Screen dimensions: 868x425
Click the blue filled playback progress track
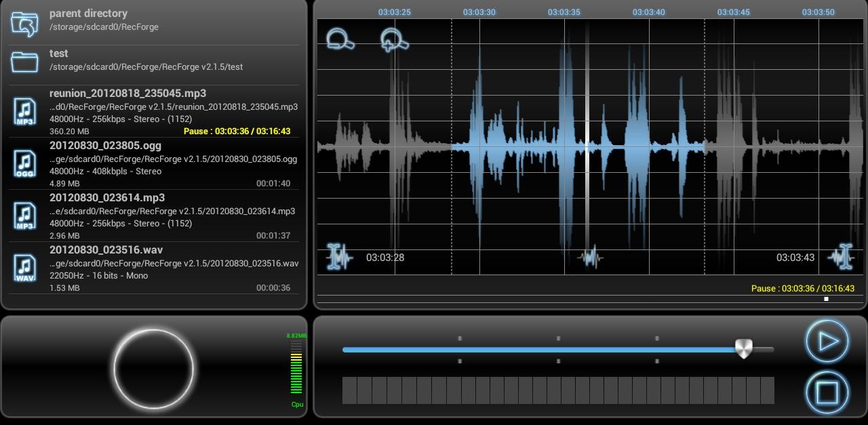[x=539, y=350]
